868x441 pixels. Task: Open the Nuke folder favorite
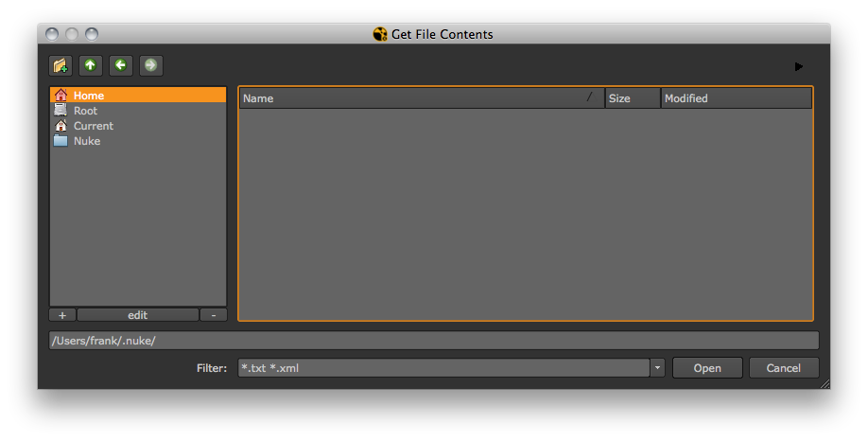[86, 141]
